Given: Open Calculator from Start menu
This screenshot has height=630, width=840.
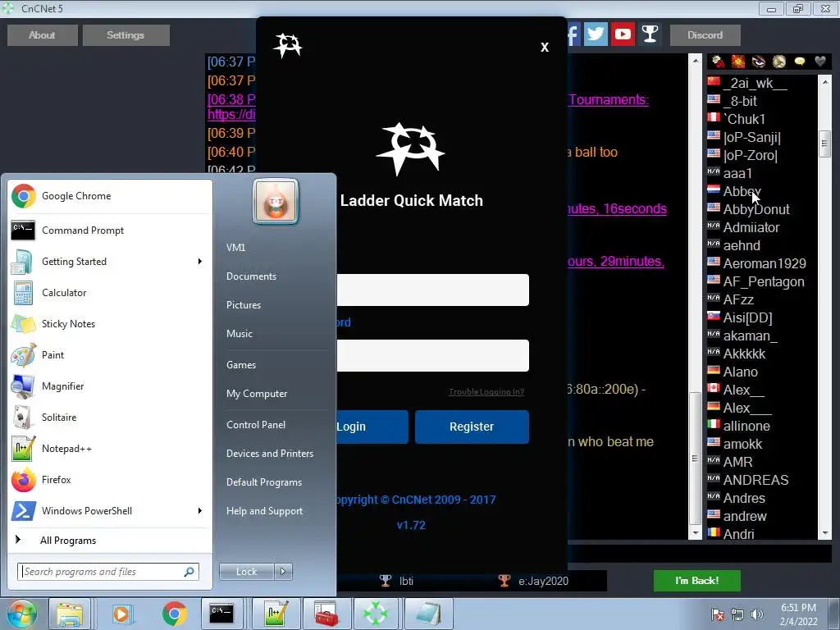Looking at the screenshot, I should (x=110, y=293).
